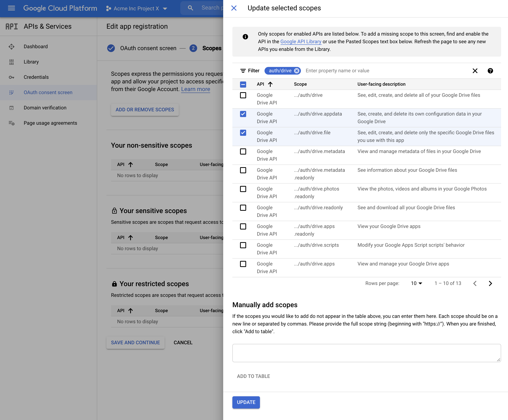Open the Rows per page dropdown

tap(416, 283)
